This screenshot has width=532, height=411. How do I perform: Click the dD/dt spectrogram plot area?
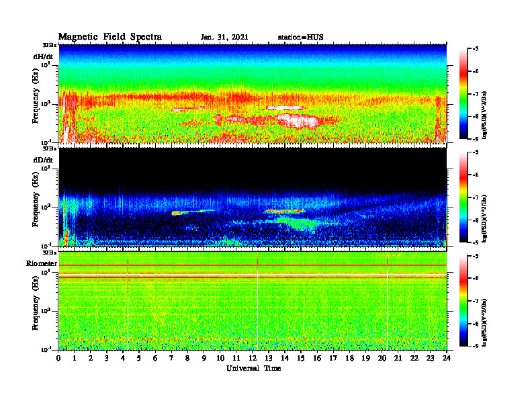[253, 197]
